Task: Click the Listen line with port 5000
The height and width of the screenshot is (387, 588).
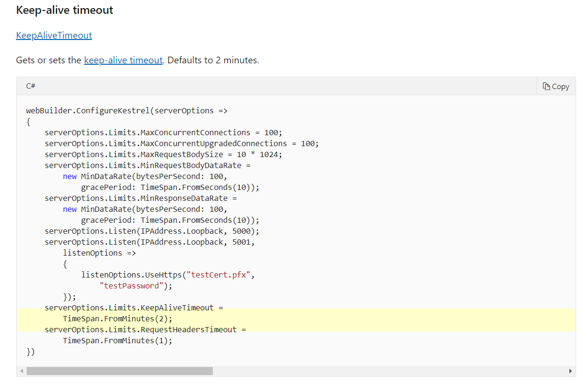Action: pos(151,231)
